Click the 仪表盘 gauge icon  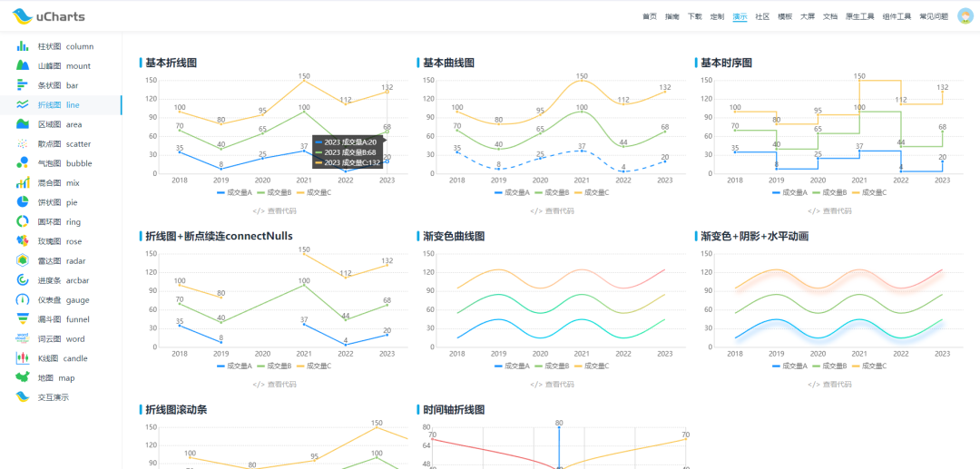[x=23, y=299]
